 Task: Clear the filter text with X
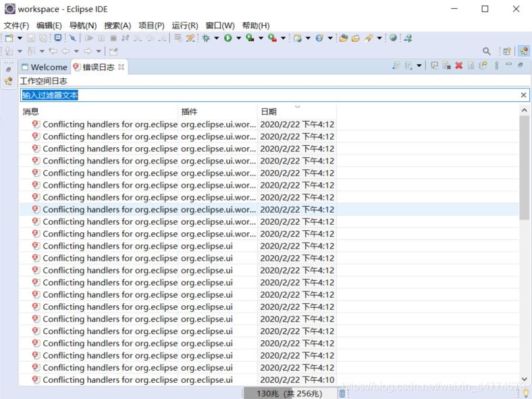coord(523,95)
